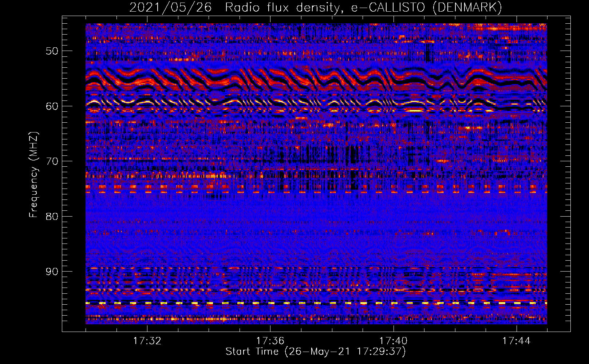
Task: Click the 'Frequency (MHZ)' y-axis label
Action: [33, 175]
